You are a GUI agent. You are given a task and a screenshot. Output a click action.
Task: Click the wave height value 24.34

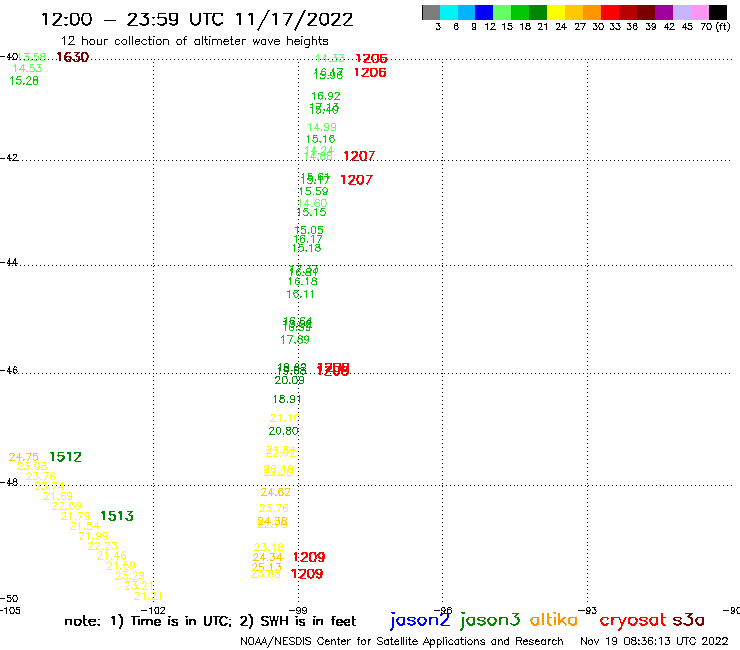pos(268,557)
